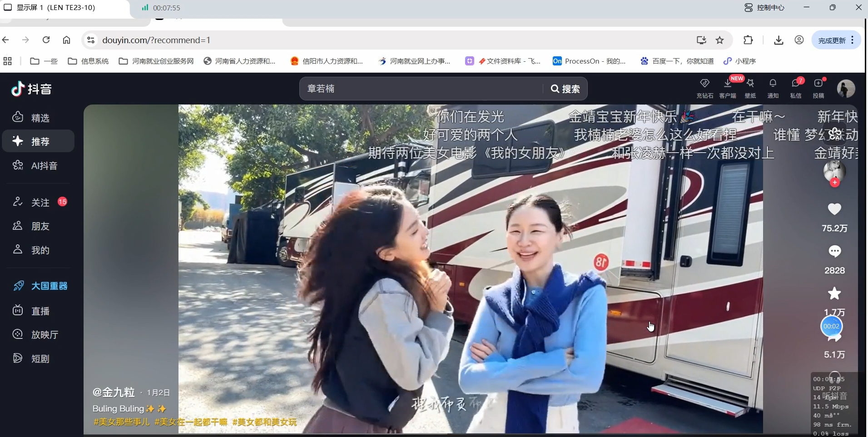The image size is (868, 437).
Task: Expand the 河南就业创业服务网 bookmark folder
Action: [x=156, y=61]
